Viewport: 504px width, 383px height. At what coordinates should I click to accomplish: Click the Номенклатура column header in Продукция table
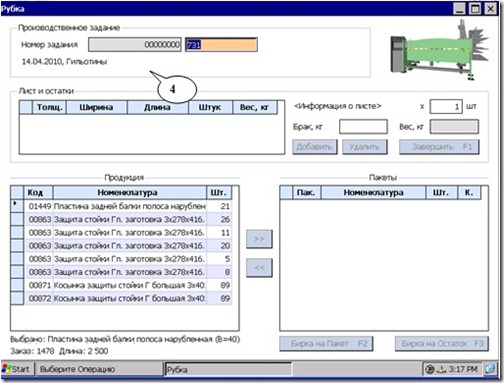coord(130,192)
